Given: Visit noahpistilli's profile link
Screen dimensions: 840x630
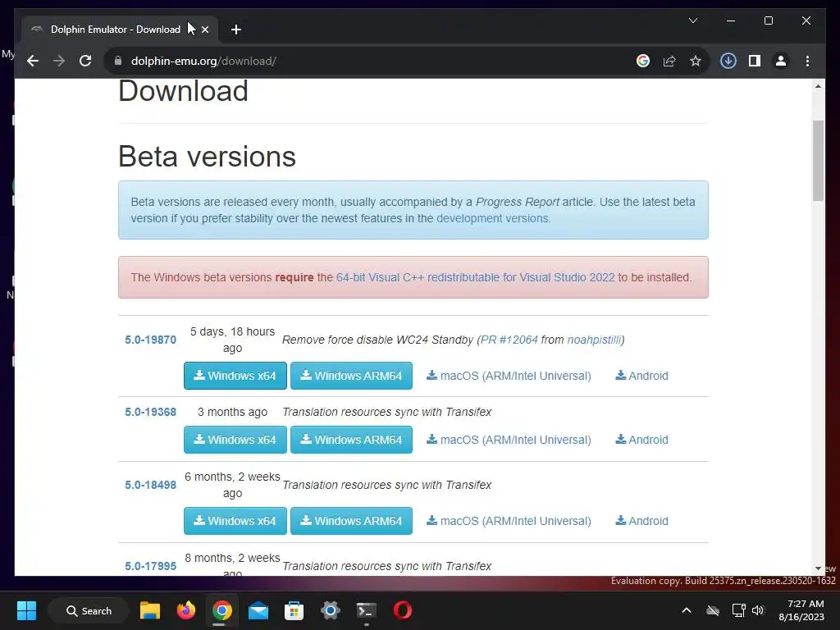Looking at the screenshot, I should [594, 340].
